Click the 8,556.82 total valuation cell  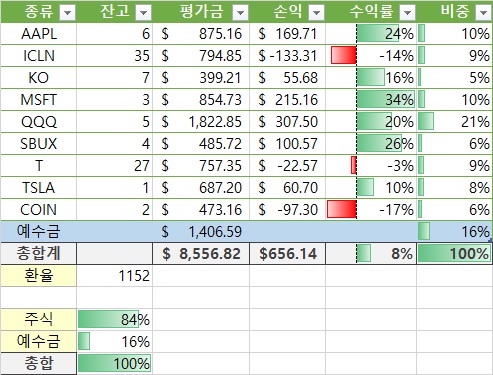click(201, 254)
